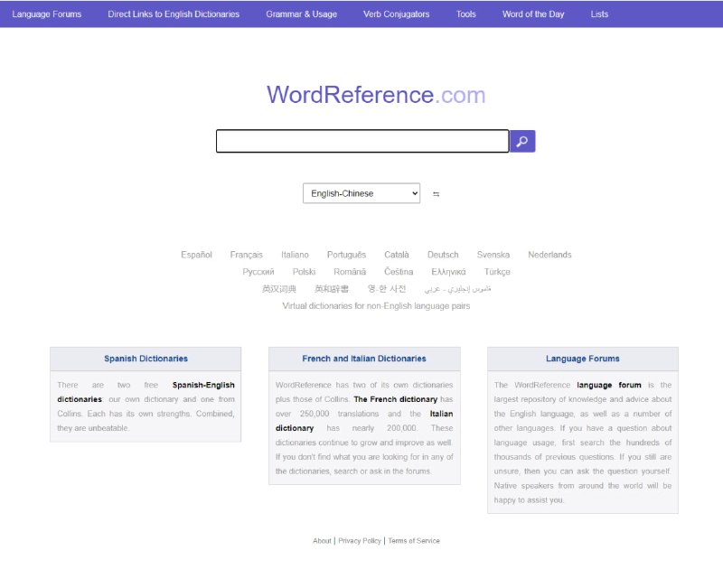Follow the language forum bold link
The image size is (723, 588).
click(608, 385)
